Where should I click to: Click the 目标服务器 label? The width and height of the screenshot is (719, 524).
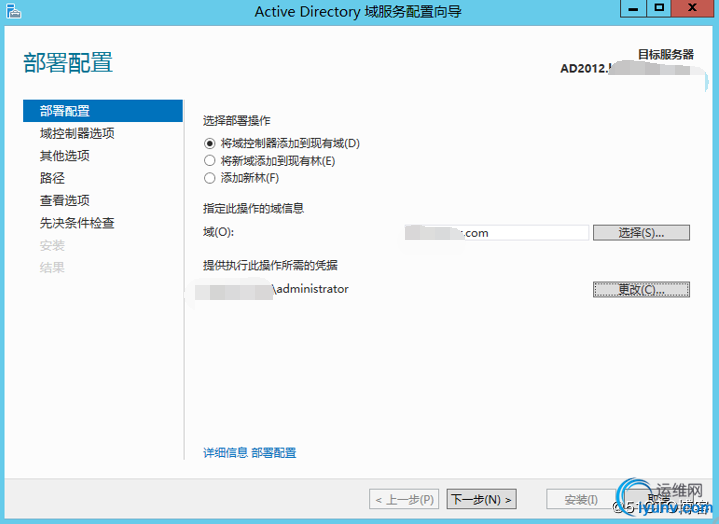click(666, 54)
